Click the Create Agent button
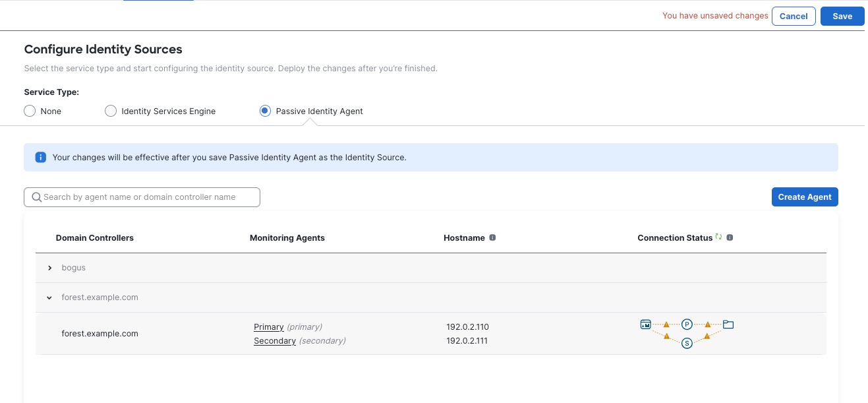The height and width of the screenshot is (403, 868). [805, 197]
